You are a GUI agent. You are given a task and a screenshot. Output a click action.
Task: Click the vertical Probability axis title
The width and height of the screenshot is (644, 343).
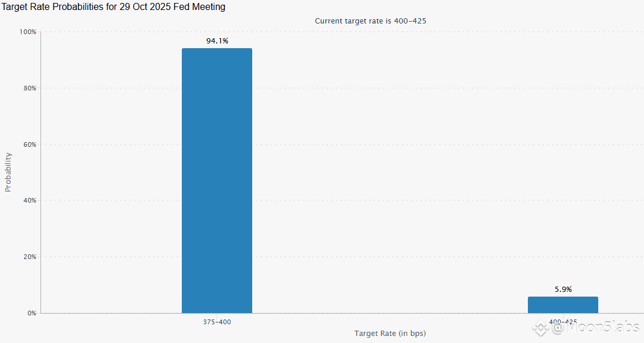tap(8, 172)
